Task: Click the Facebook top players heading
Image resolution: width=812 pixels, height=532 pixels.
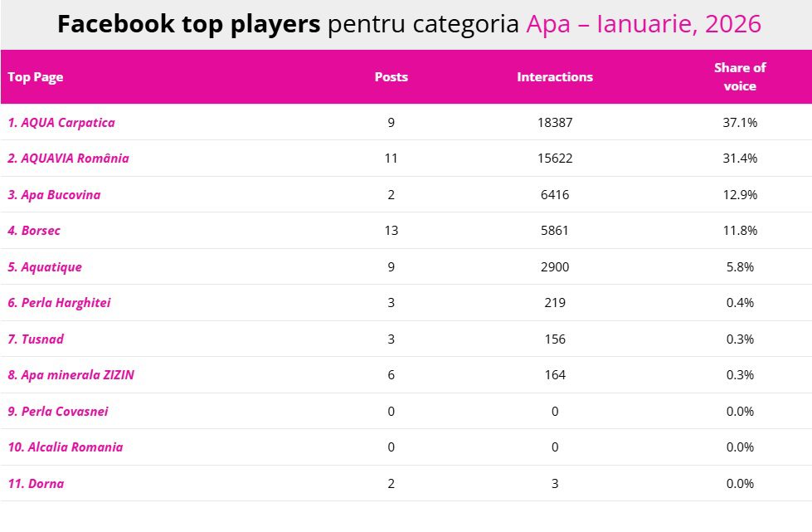Action: 189,25
